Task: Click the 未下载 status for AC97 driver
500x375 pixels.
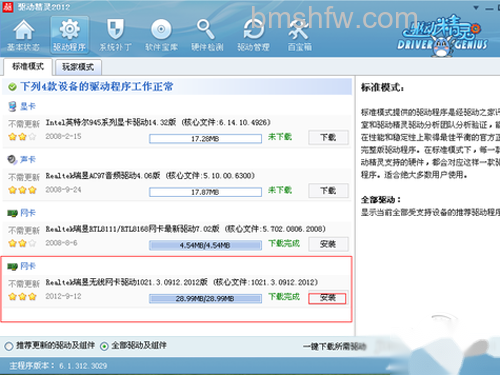Action: tap(280, 190)
